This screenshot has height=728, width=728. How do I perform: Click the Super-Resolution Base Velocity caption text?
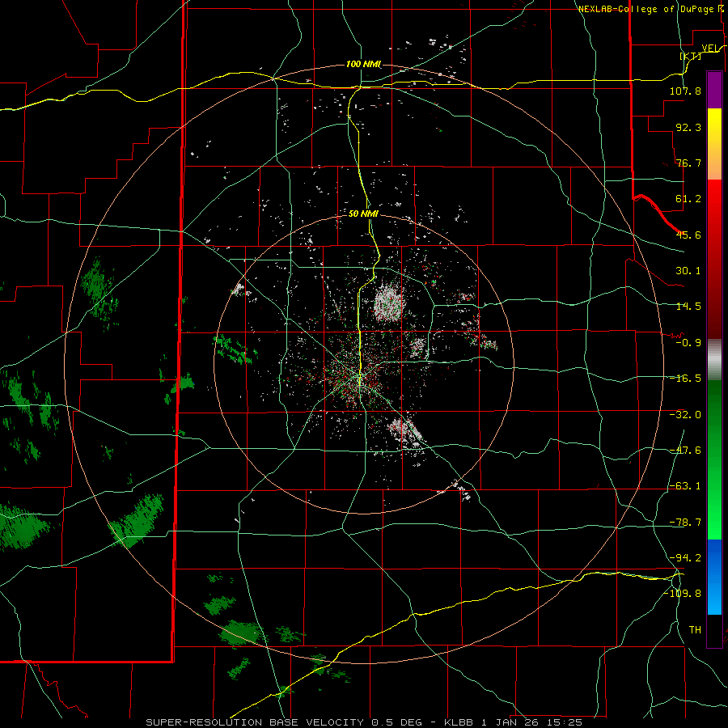point(363,722)
